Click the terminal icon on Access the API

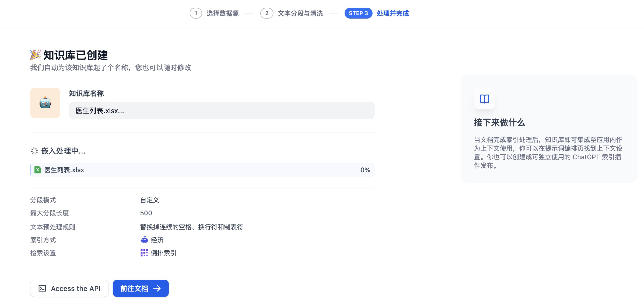42,289
